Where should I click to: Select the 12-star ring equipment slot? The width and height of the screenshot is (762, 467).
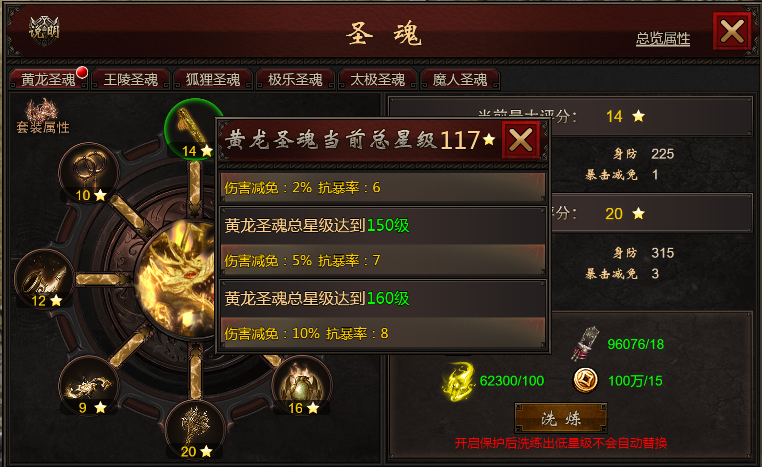(x=44, y=278)
